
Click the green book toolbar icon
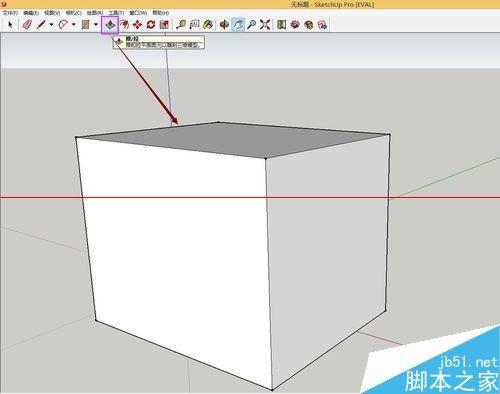(x=282, y=25)
